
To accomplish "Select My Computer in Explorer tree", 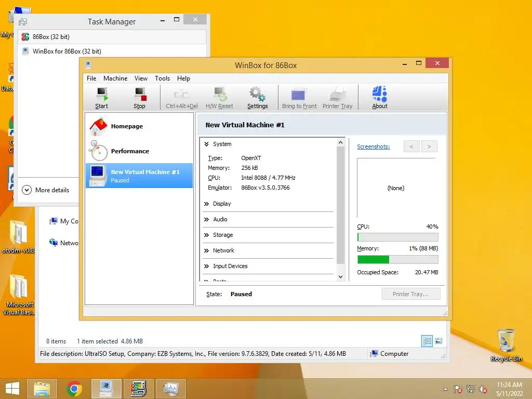I will pyautogui.click(x=64, y=221).
